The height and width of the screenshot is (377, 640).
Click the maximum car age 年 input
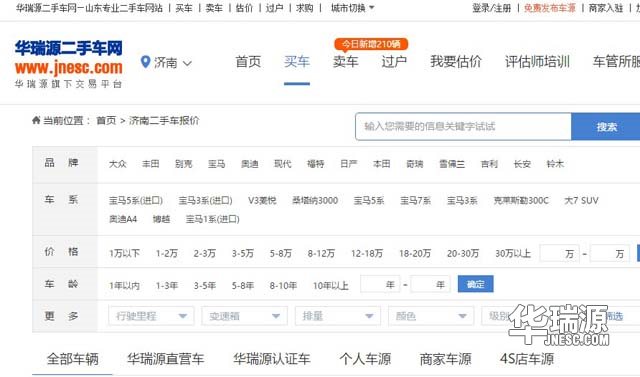coord(431,284)
